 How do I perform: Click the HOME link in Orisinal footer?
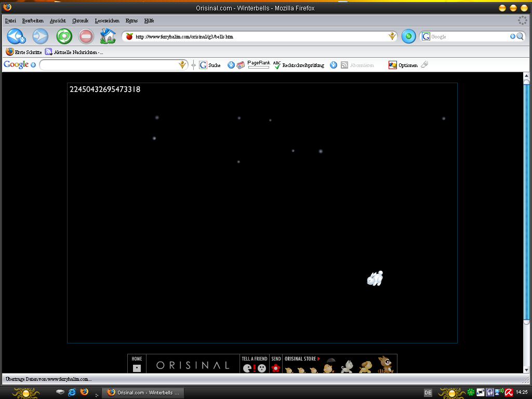coord(137,364)
